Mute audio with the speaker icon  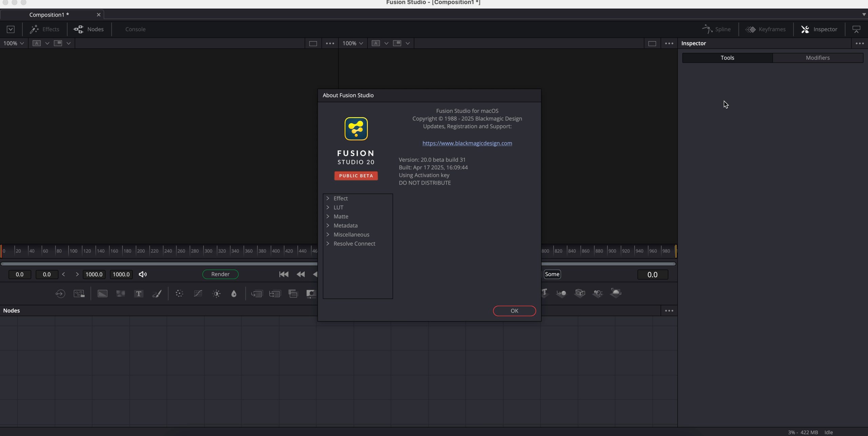[143, 274]
